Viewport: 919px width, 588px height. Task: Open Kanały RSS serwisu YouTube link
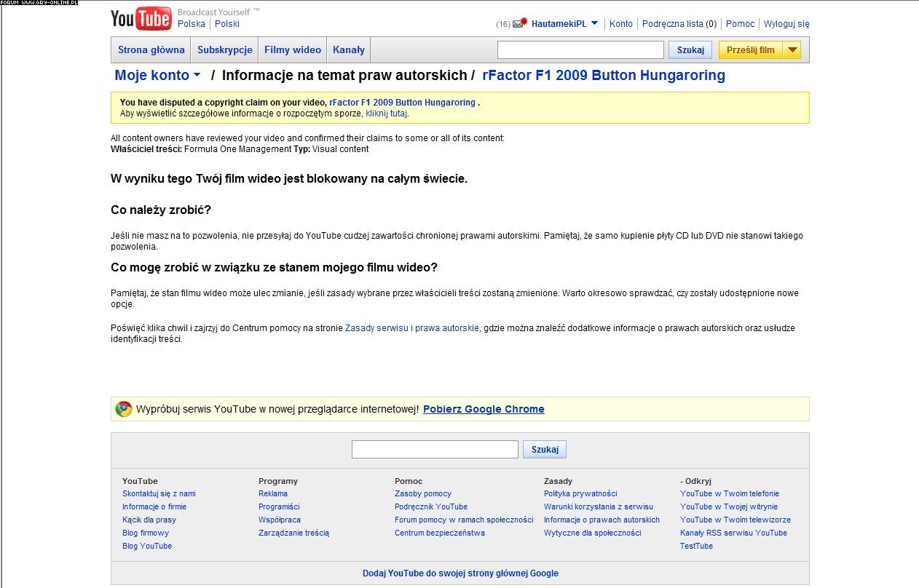pos(733,533)
